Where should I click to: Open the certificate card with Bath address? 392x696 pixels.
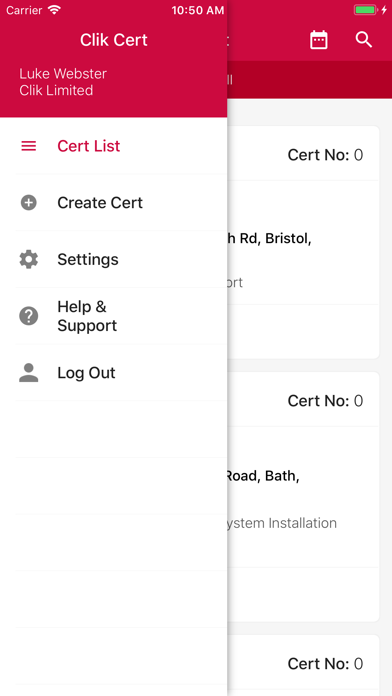304,497
